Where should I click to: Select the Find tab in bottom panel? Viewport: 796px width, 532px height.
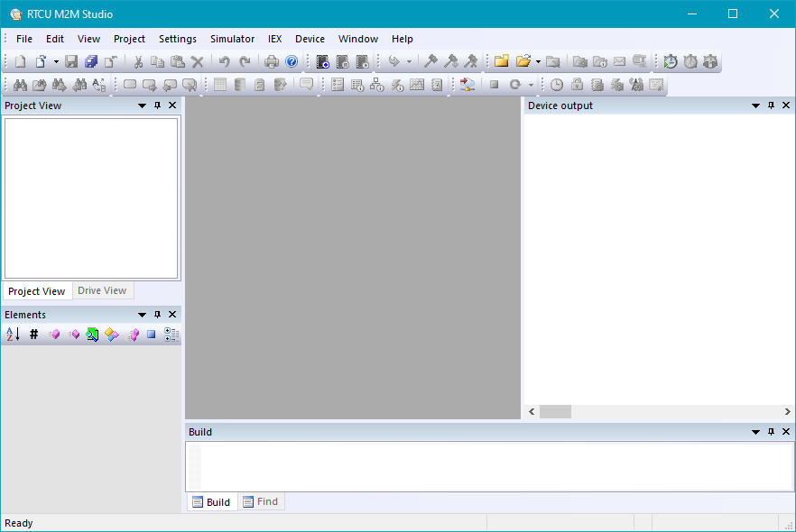coord(262,502)
